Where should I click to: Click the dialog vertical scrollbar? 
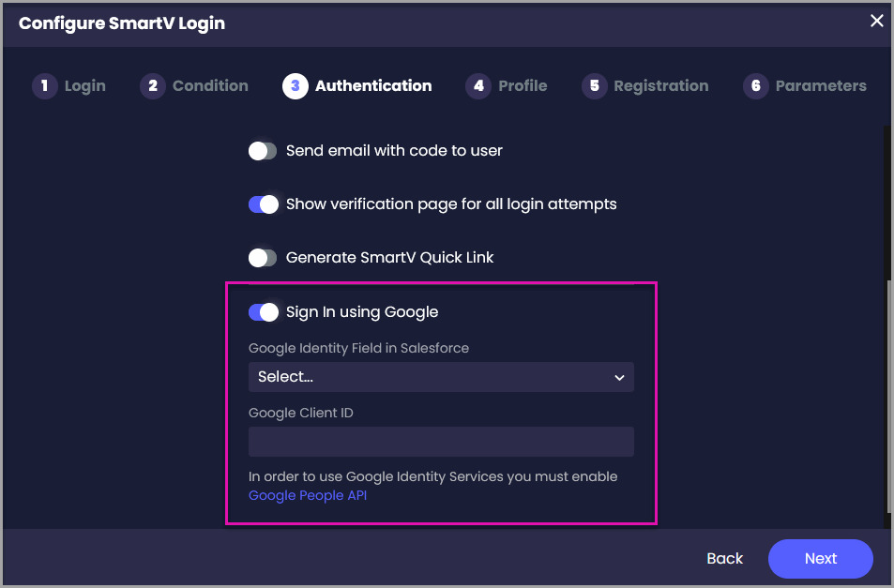tap(887, 396)
